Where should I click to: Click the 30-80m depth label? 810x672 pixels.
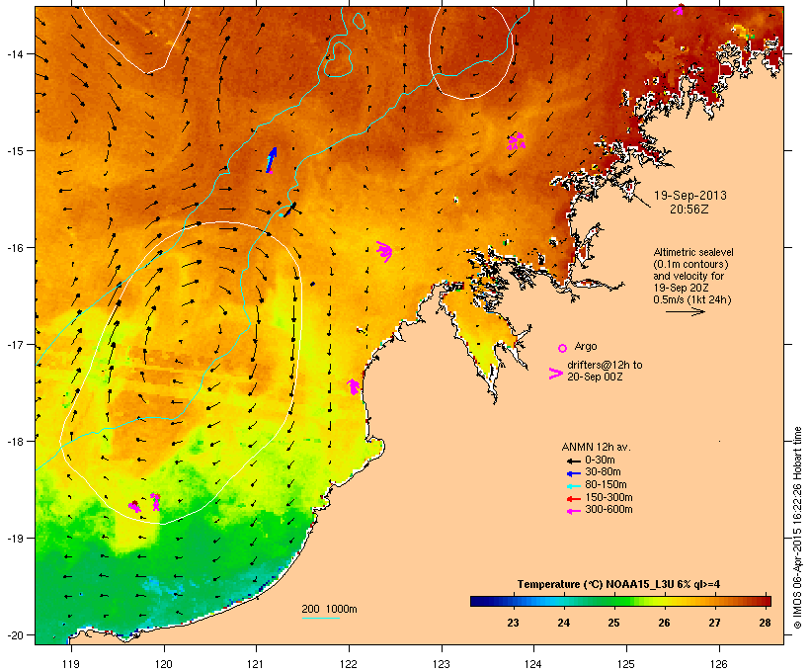tap(603, 471)
